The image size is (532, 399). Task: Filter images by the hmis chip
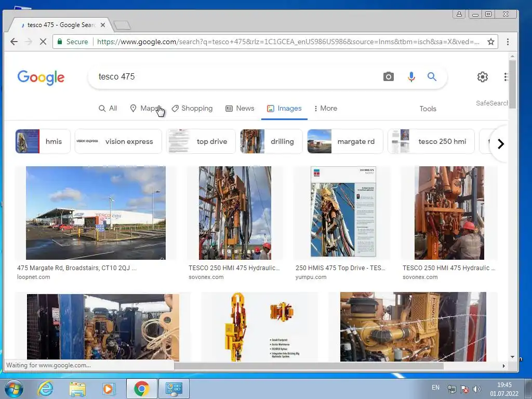tap(43, 141)
